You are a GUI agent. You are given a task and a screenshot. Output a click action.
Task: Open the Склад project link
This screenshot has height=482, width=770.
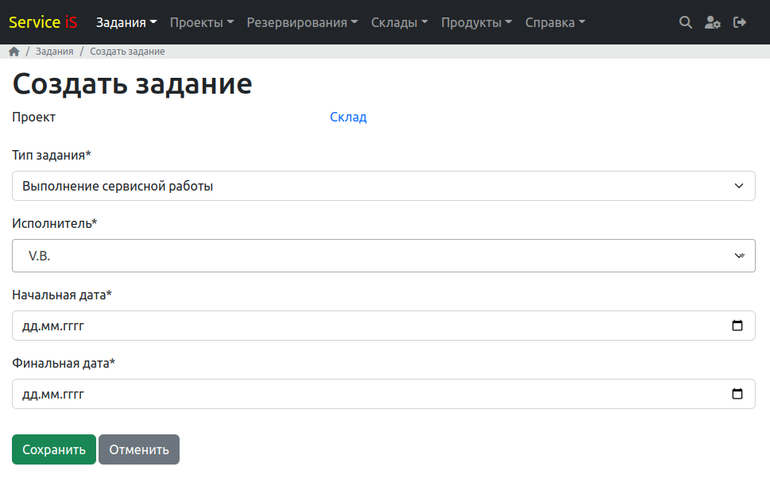[x=348, y=117]
